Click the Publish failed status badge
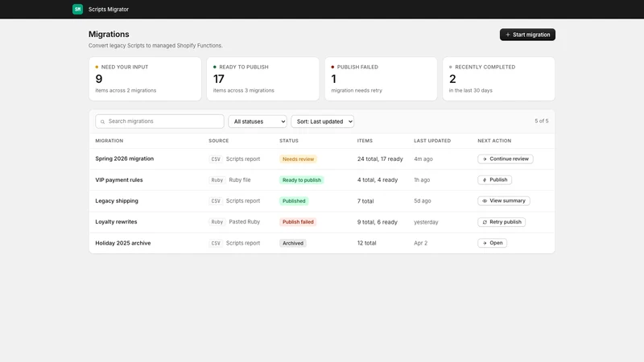Image resolution: width=644 pixels, height=362 pixels. coord(298,222)
